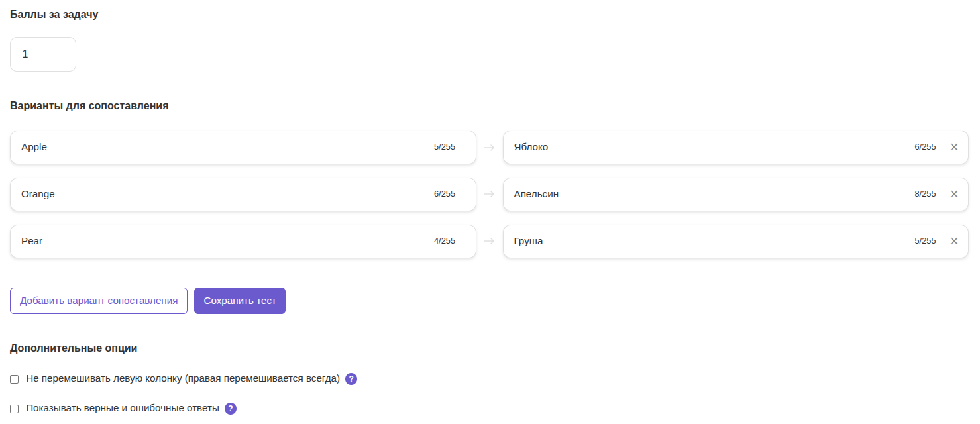The height and width of the screenshot is (424, 980).
Task: Remove the Яблоко matching pair
Action: (x=953, y=147)
